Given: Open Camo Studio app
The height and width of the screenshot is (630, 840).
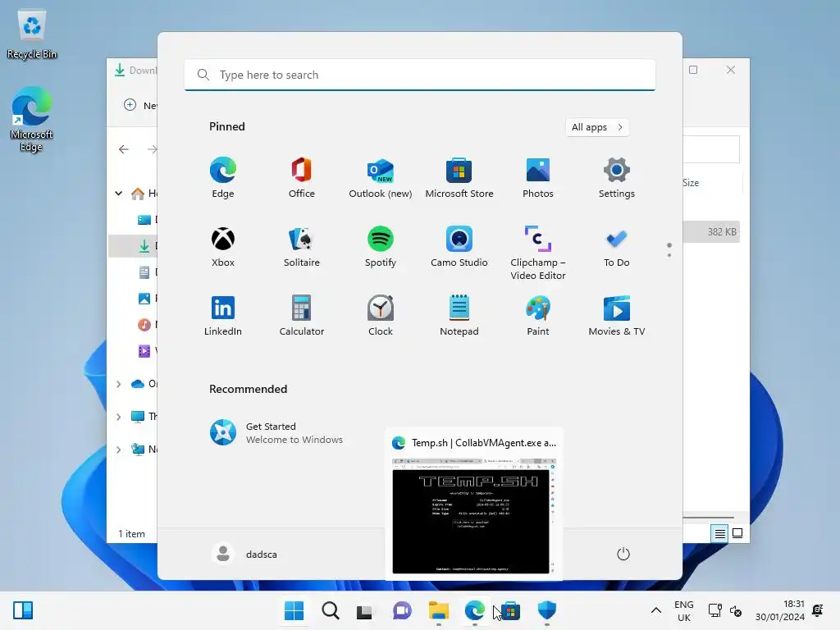Looking at the screenshot, I should 459,247.
